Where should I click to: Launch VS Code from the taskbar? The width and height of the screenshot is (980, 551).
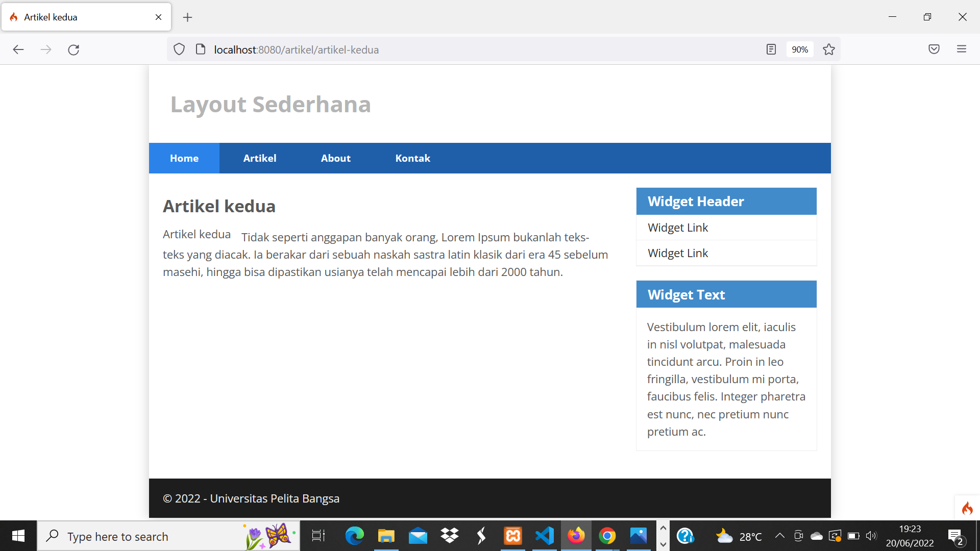coord(545,536)
